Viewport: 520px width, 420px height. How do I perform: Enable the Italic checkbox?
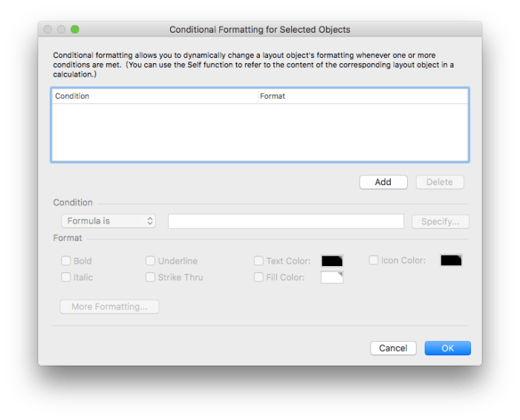pos(66,277)
